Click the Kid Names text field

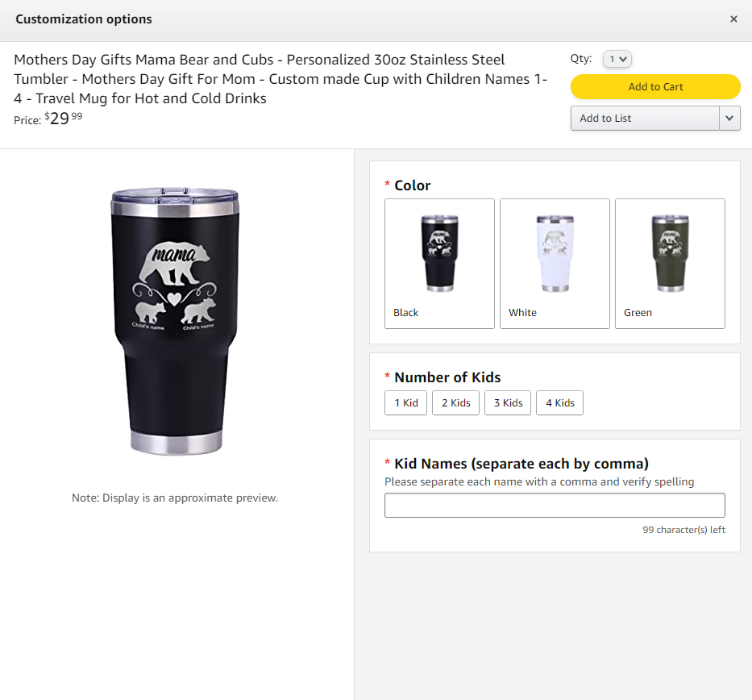(x=555, y=506)
